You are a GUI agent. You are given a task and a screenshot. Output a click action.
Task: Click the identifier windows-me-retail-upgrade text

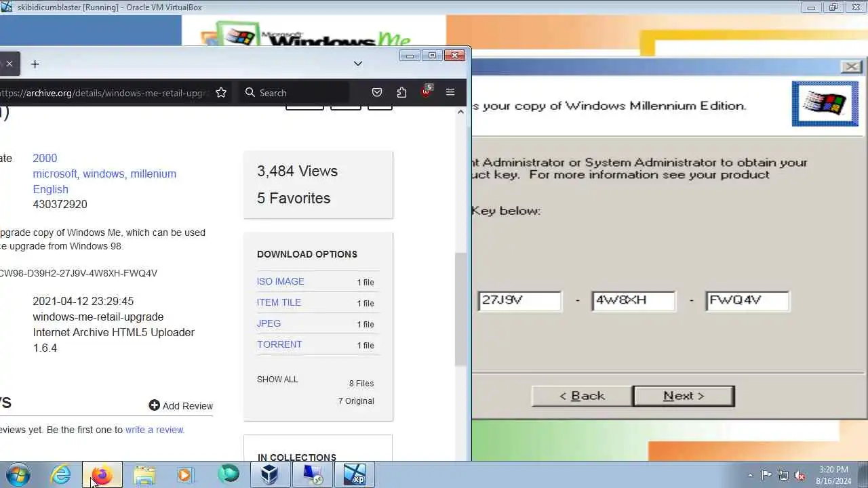pos(98,317)
